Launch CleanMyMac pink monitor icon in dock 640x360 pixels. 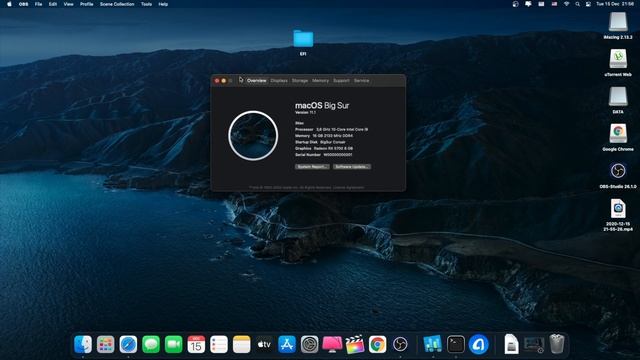pos(332,344)
